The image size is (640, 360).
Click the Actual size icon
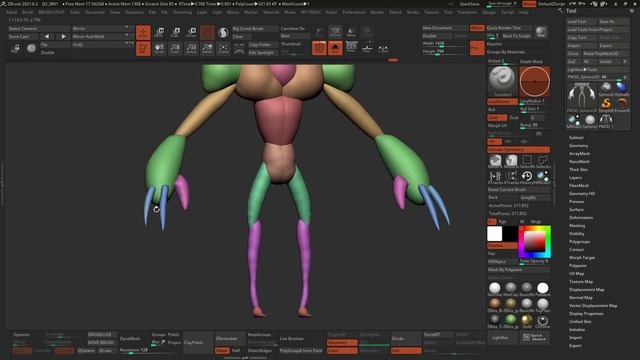pos(191,49)
